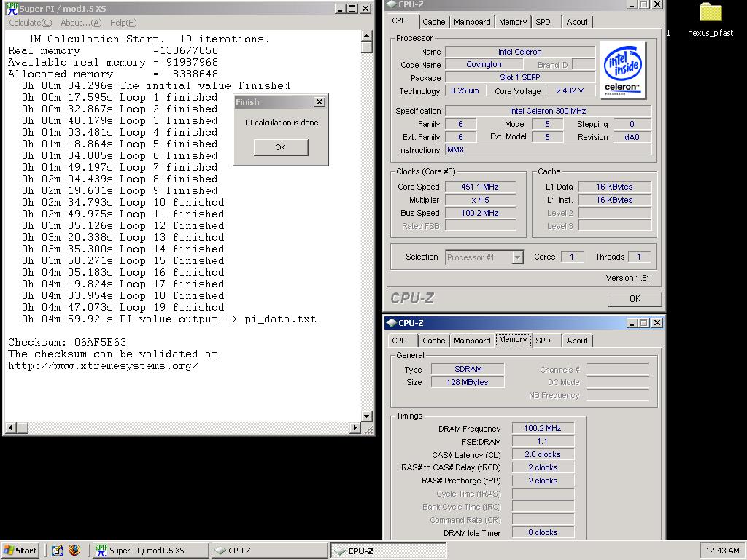
Task: Open the Help menu in Super PI
Action: (x=123, y=23)
